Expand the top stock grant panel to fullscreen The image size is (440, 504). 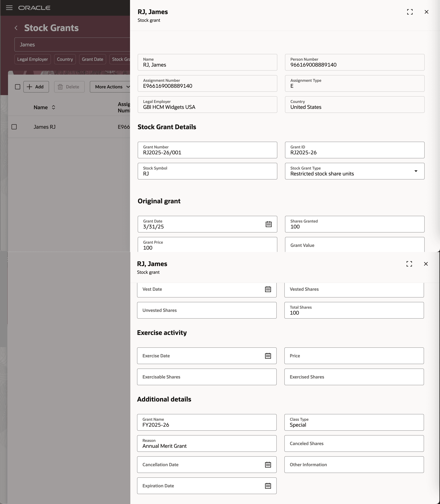tap(410, 12)
